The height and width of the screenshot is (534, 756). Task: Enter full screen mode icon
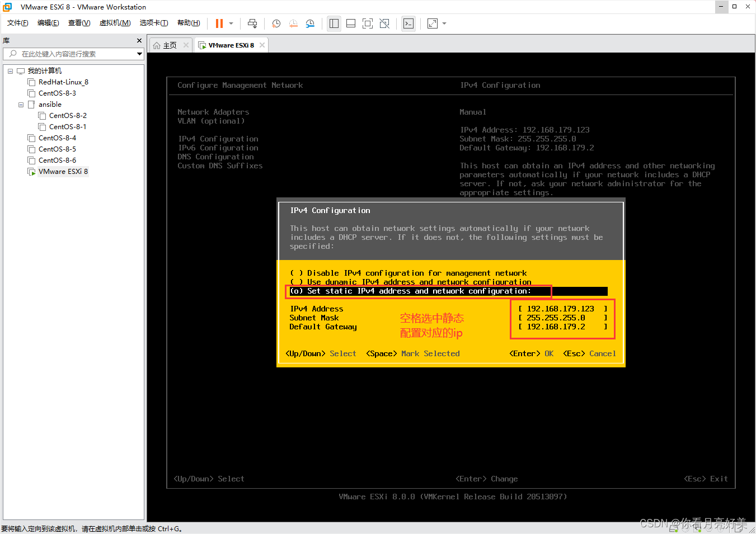[368, 23]
